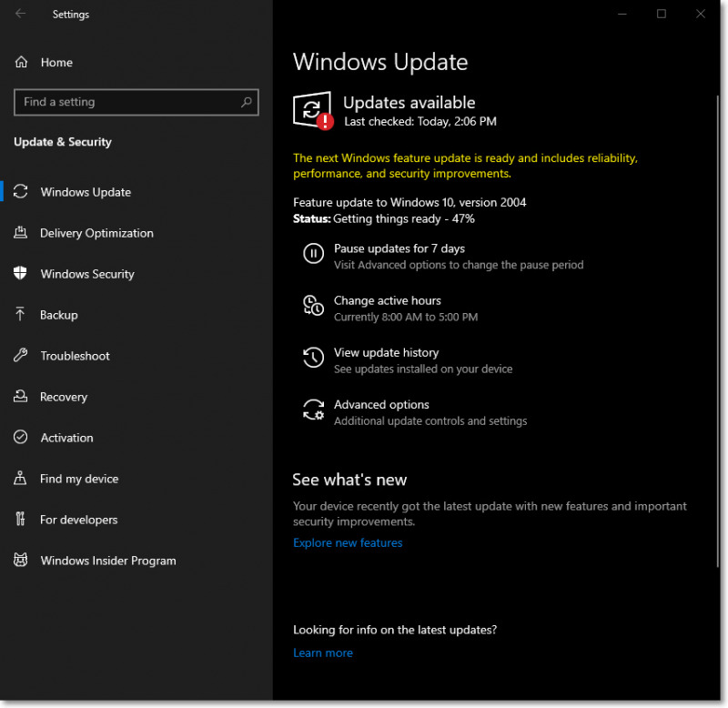Click the Updates available status icon
Image resolution: width=728 pixels, height=708 pixels.
(313, 110)
